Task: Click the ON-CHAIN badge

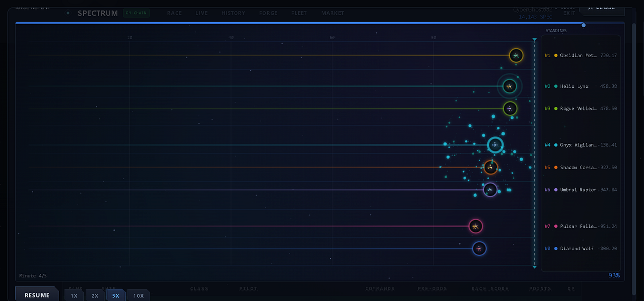Action: pyautogui.click(x=136, y=13)
